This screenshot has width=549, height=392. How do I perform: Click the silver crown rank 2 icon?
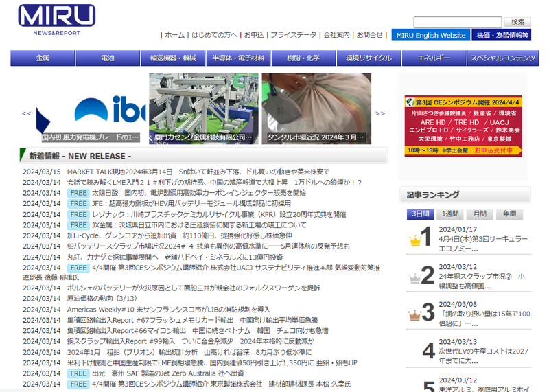click(x=414, y=278)
